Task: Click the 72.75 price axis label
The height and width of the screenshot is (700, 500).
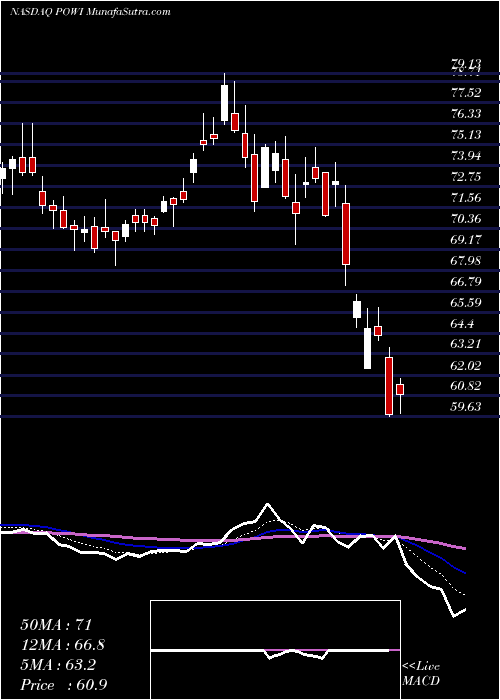Action: coord(466,177)
